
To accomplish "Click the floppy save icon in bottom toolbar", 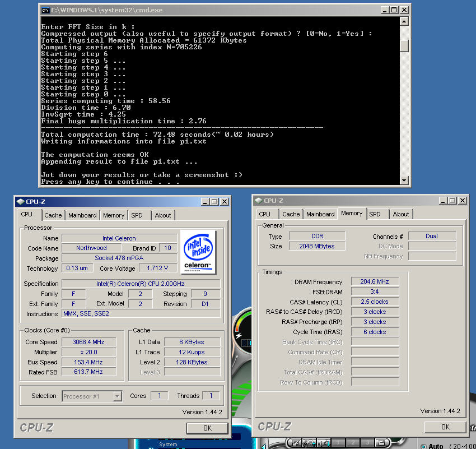I will [381, 443].
